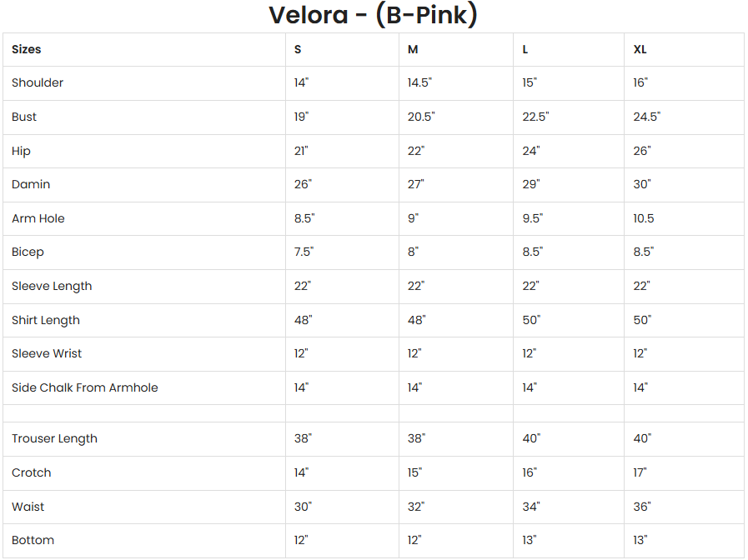This screenshot has width=748, height=560.
Task: Select the Trouser Length row label
Action: pyautogui.click(x=54, y=438)
